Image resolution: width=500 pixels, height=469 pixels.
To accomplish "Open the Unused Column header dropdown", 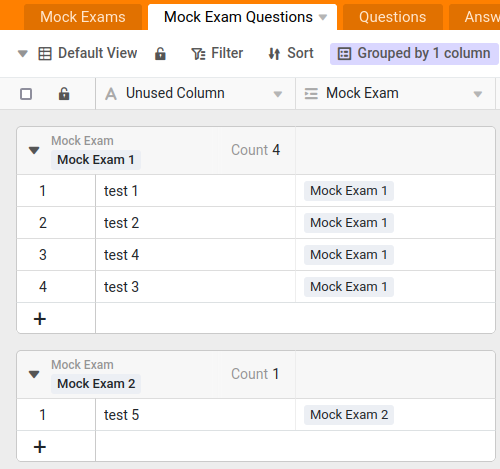I will click(278, 94).
